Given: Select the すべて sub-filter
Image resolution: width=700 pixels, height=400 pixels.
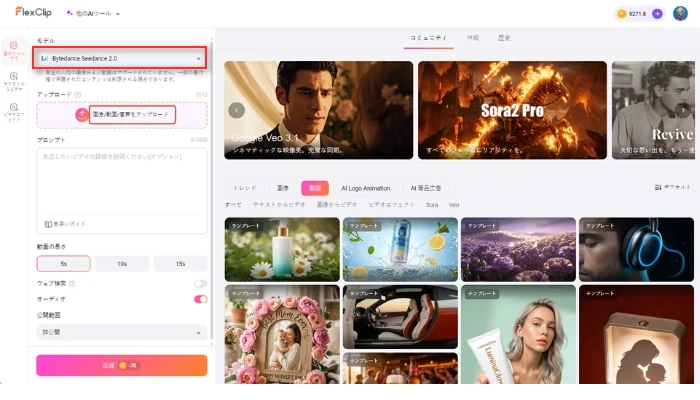Looking at the screenshot, I should coord(233,205).
